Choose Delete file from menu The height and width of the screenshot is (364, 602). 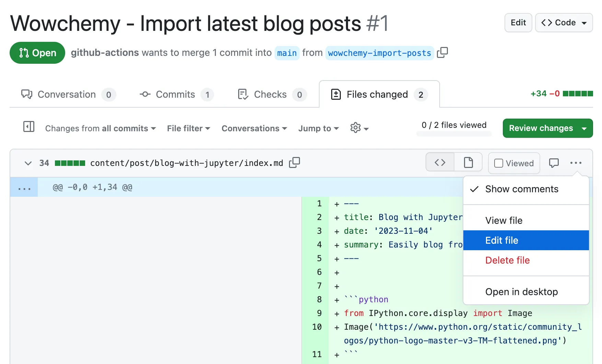coord(507,260)
